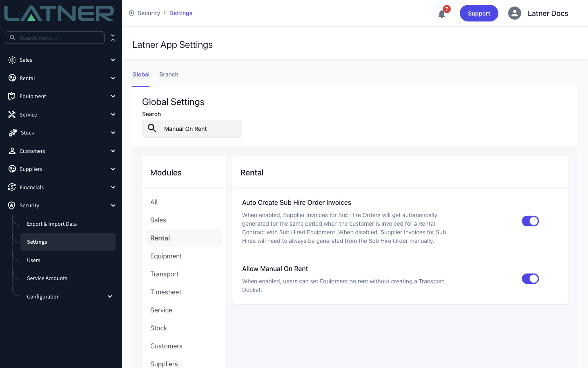Expand the Customers menu chevron
This screenshot has height=368, width=588.
pyautogui.click(x=113, y=151)
